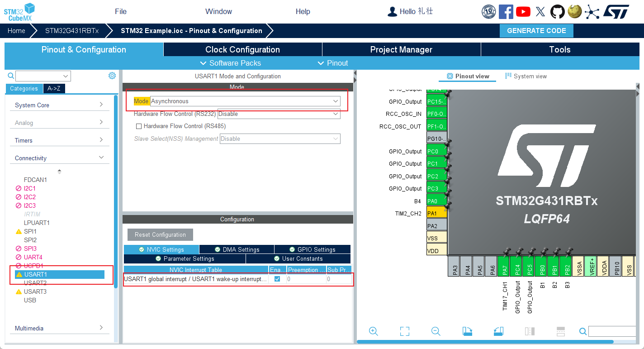Uncheck USART1 global interrupt enabled box
This screenshot has width=644, height=349.
pos(277,279)
